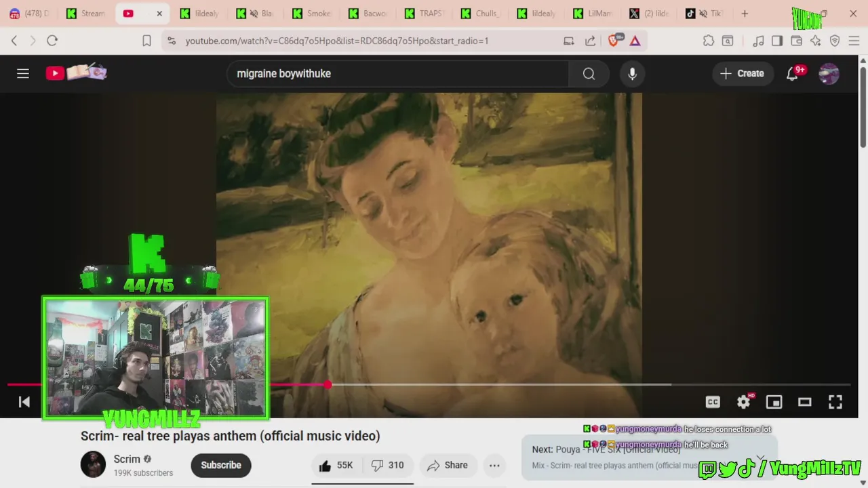The width and height of the screenshot is (868, 488).
Task: Install or cast page icon in address bar
Action: pyautogui.click(x=569, y=41)
